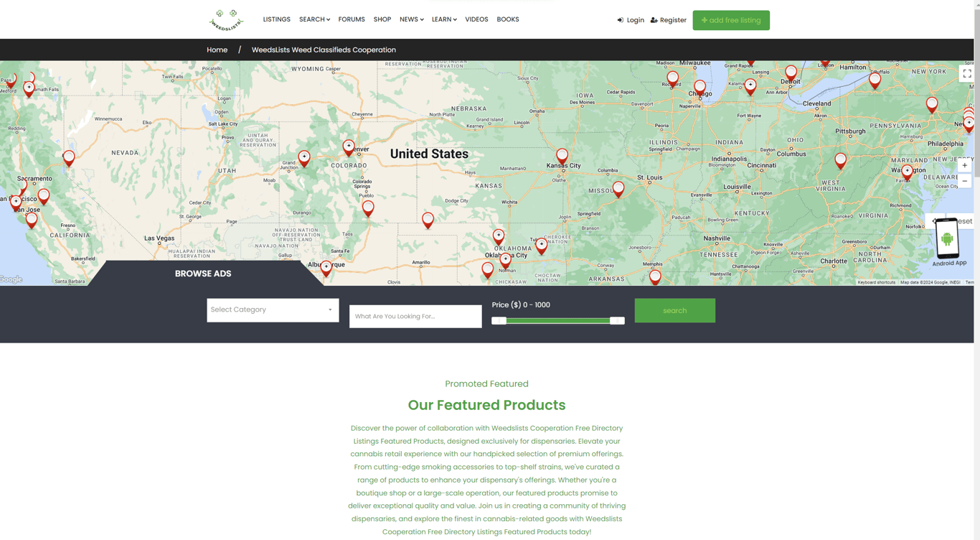
Task: Select the map pin at Chicago
Action: click(699, 88)
